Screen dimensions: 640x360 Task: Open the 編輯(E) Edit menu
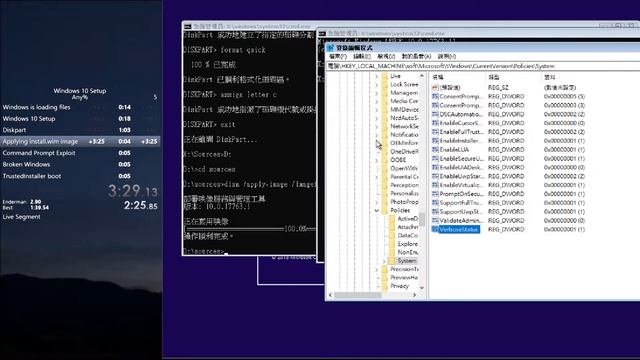pyautogui.click(x=362, y=56)
